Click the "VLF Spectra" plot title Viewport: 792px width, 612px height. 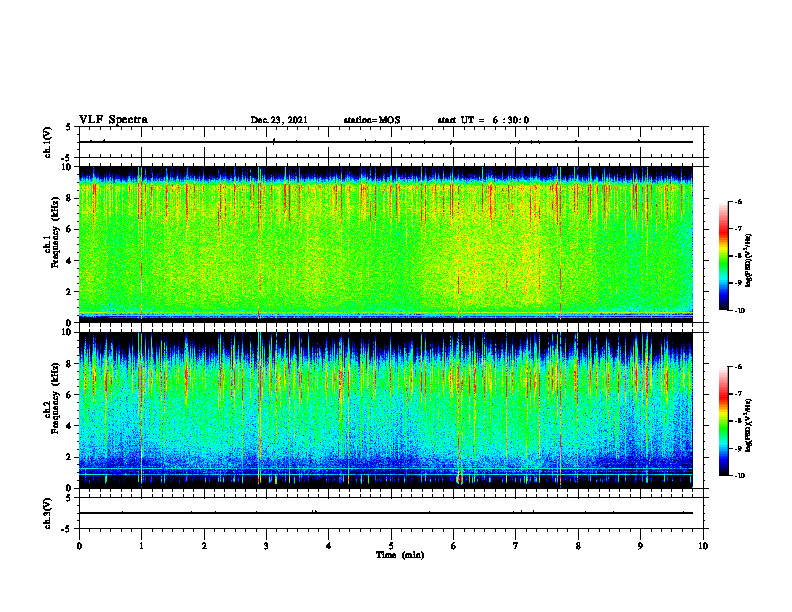[113, 120]
